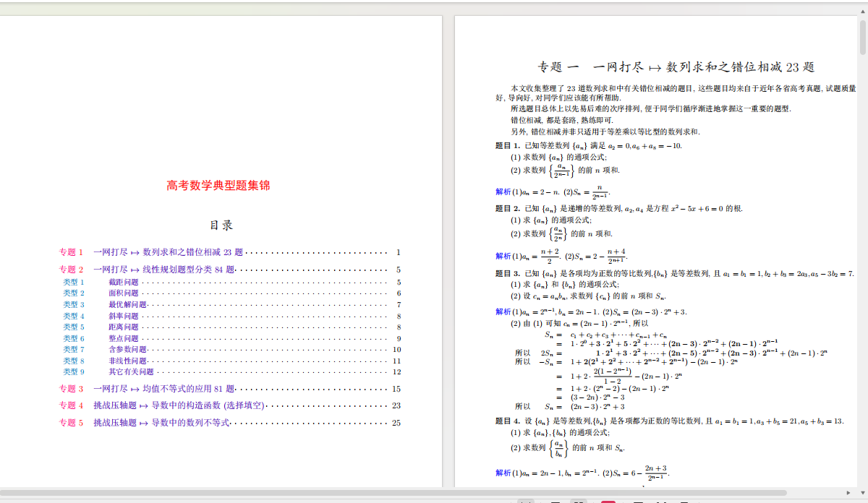Click the heading 专题一 数列求和之错位相减 23 题

pos(676,67)
